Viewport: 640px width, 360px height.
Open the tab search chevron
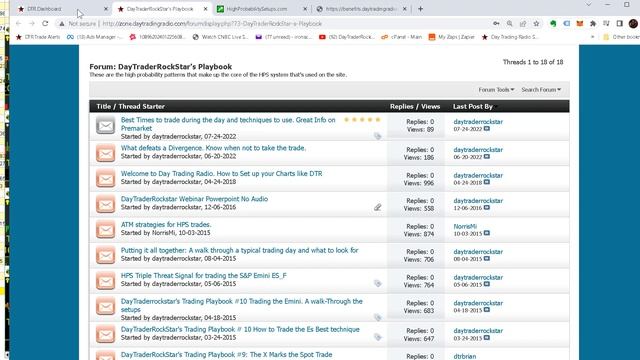[x=588, y=4]
